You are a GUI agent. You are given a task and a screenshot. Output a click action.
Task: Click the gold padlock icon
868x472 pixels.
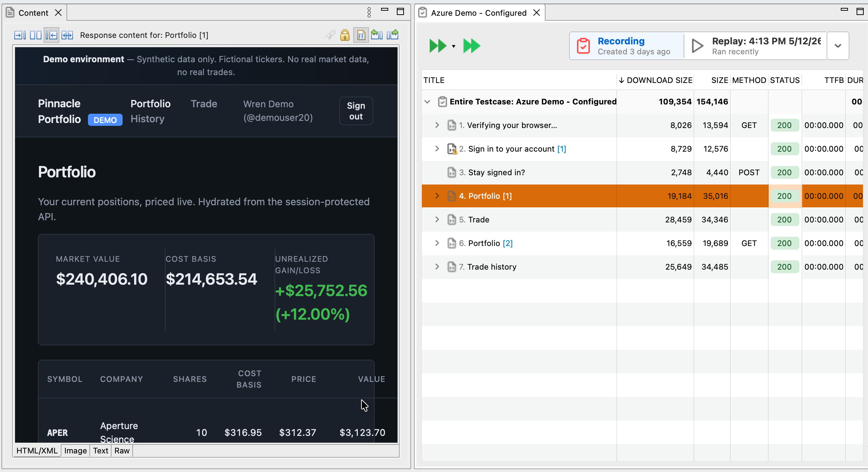pos(345,35)
